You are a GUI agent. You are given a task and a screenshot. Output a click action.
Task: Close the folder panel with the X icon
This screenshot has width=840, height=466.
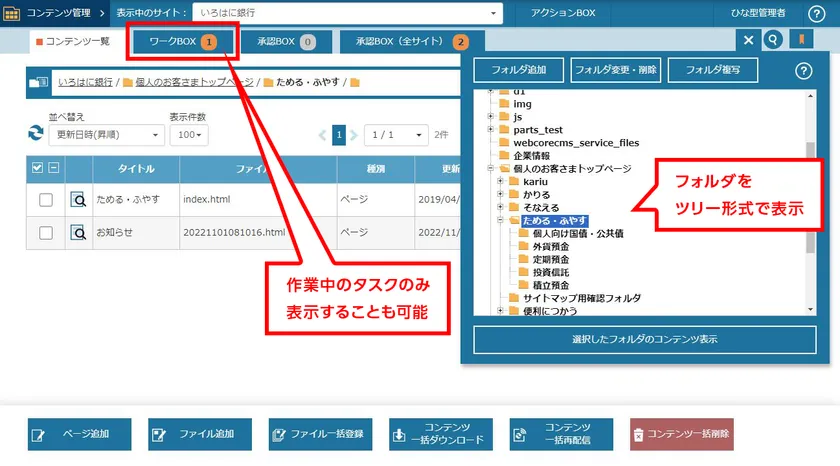[x=748, y=40]
